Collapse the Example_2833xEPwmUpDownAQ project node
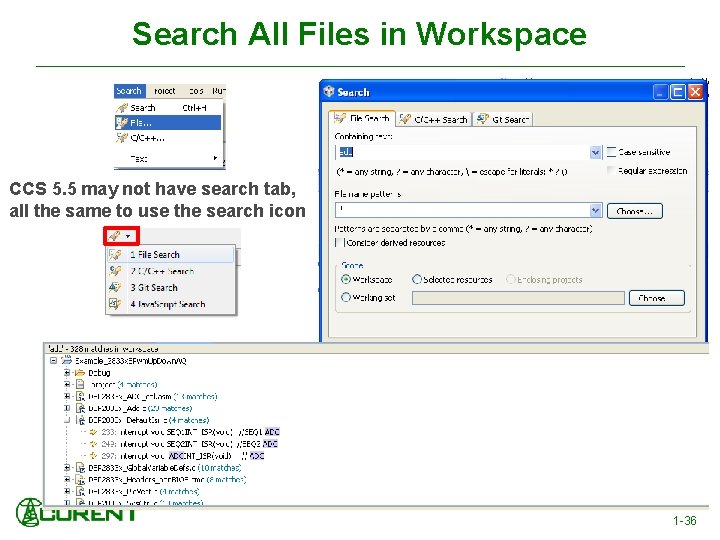This screenshot has height=540, width=720. pos(54,360)
